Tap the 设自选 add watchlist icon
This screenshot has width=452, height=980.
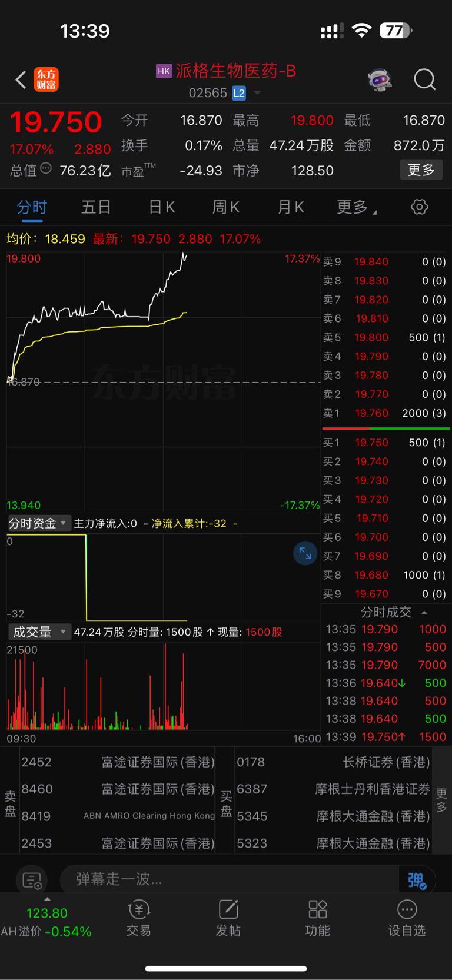click(407, 918)
